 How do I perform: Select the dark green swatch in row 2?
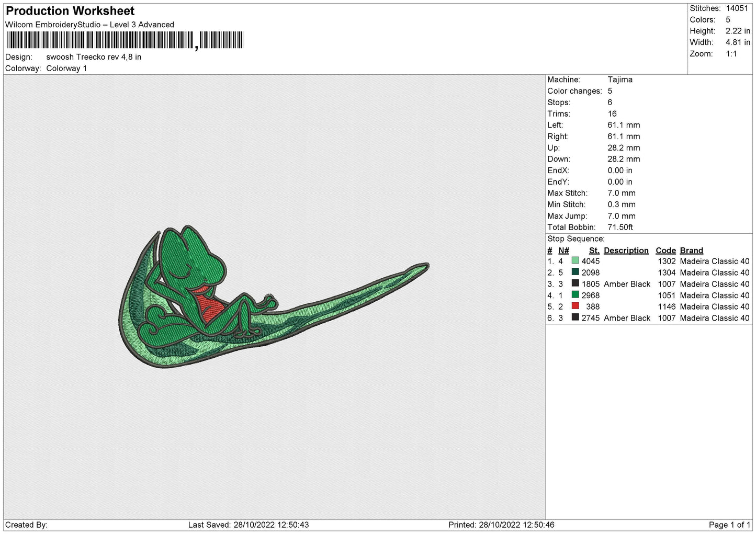[575, 272]
